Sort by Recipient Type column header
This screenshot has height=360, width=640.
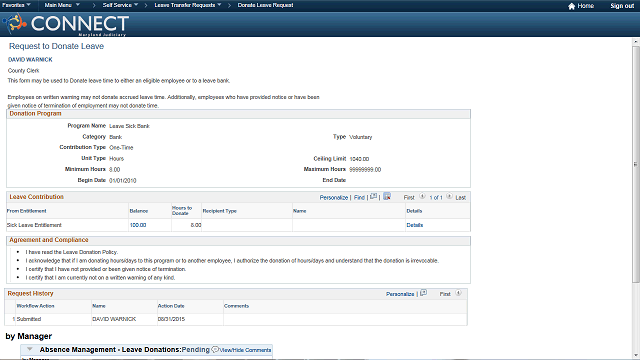220,211
